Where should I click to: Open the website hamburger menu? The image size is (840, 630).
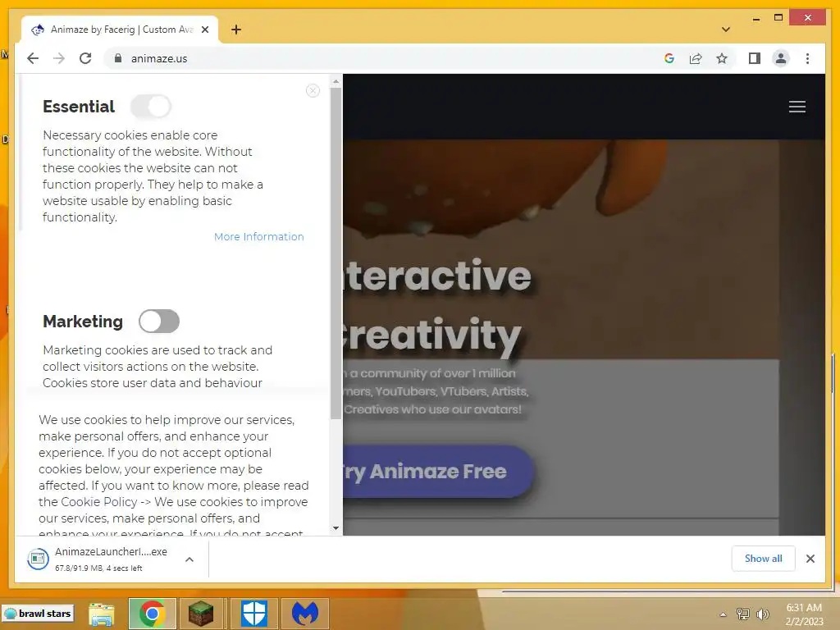[797, 107]
